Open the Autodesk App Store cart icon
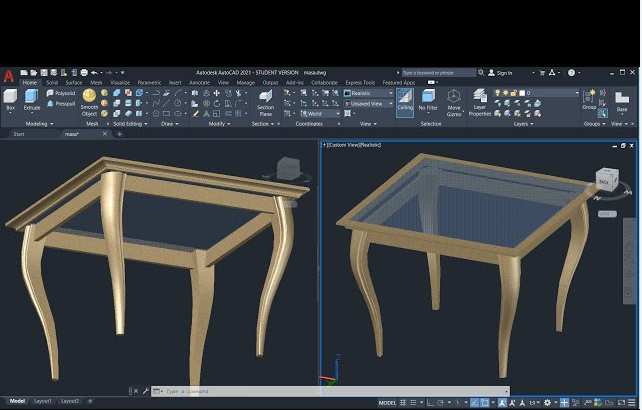 pos(542,72)
